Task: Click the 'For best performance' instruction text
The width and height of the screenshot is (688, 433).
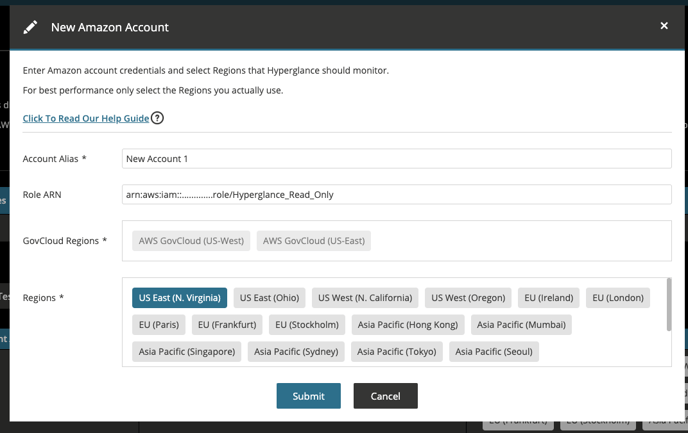Action: 153,90
